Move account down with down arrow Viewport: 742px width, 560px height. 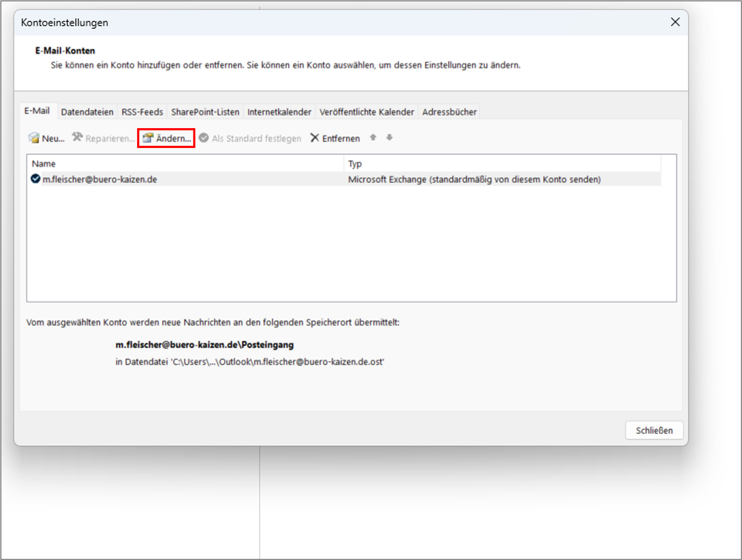tap(390, 138)
